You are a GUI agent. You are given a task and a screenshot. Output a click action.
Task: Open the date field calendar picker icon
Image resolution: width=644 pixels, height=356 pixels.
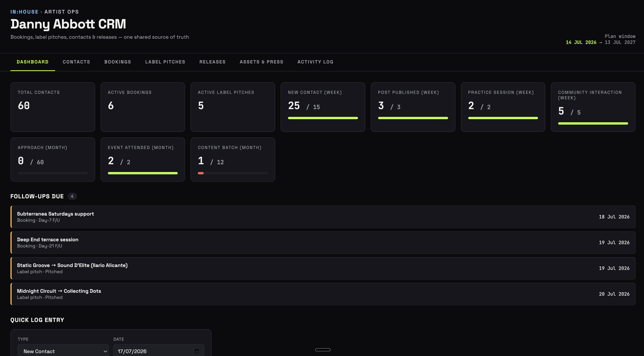click(x=196, y=351)
